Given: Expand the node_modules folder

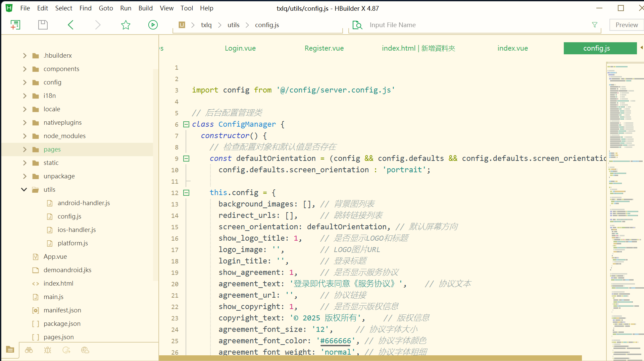Looking at the screenshot, I should (x=24, y=136).
